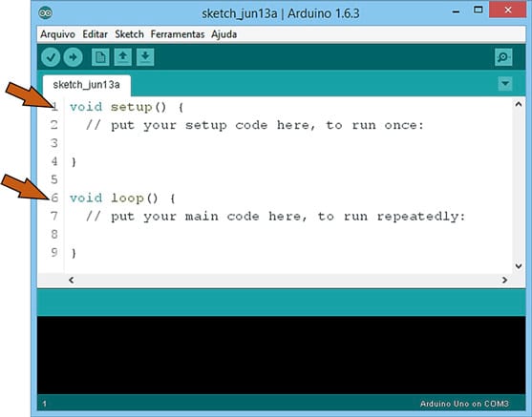Open the Sketch menu
Screen dimensions: 532x417
[x=129, y=34]
